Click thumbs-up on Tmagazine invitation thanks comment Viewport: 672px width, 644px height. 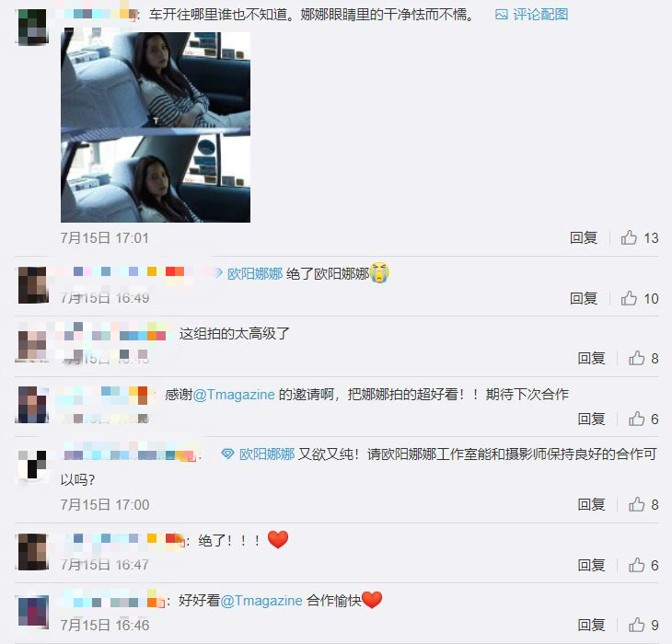(636, 419)
